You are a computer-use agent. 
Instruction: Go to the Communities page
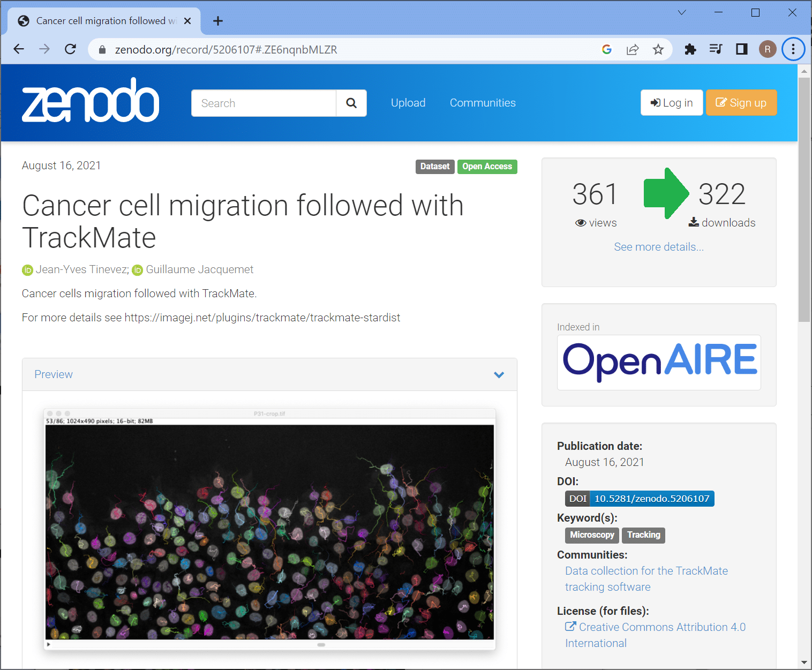(483, 103)
